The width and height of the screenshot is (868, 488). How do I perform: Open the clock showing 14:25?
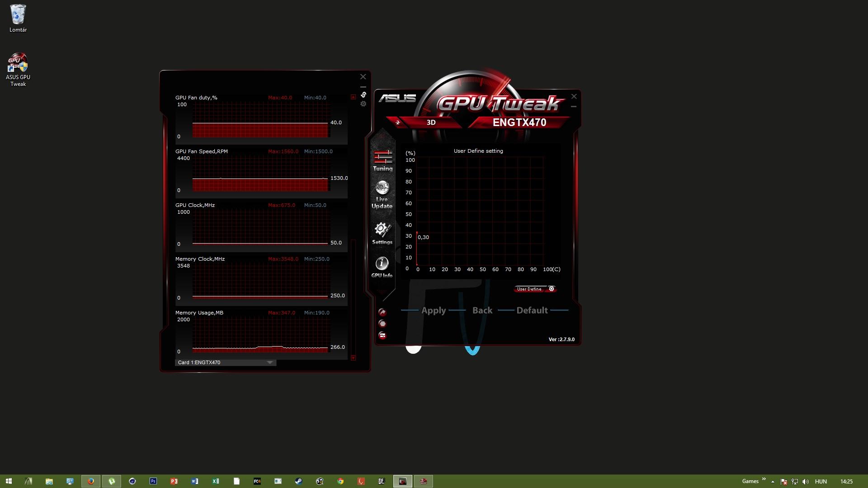tap(846, 482)
